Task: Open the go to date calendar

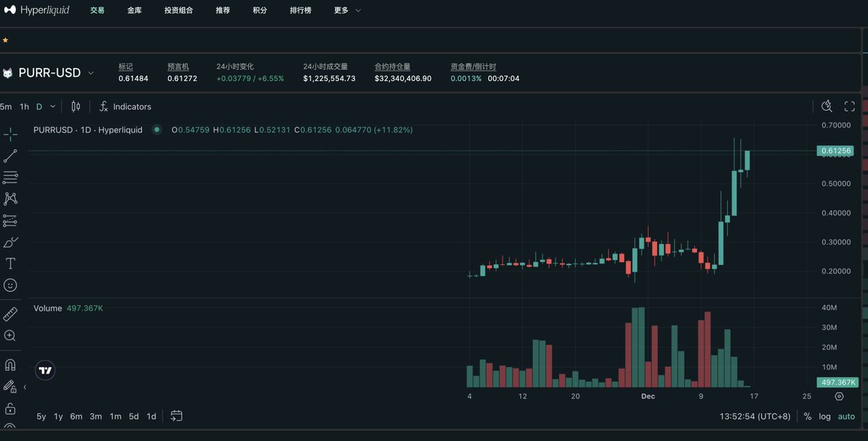Action: [x=176, y=416]
